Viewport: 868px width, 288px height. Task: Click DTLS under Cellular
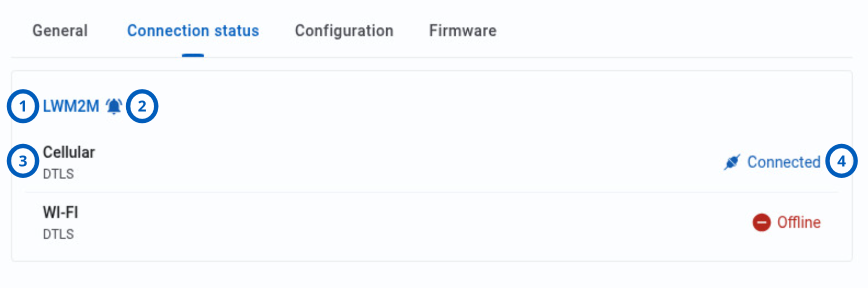59,174
